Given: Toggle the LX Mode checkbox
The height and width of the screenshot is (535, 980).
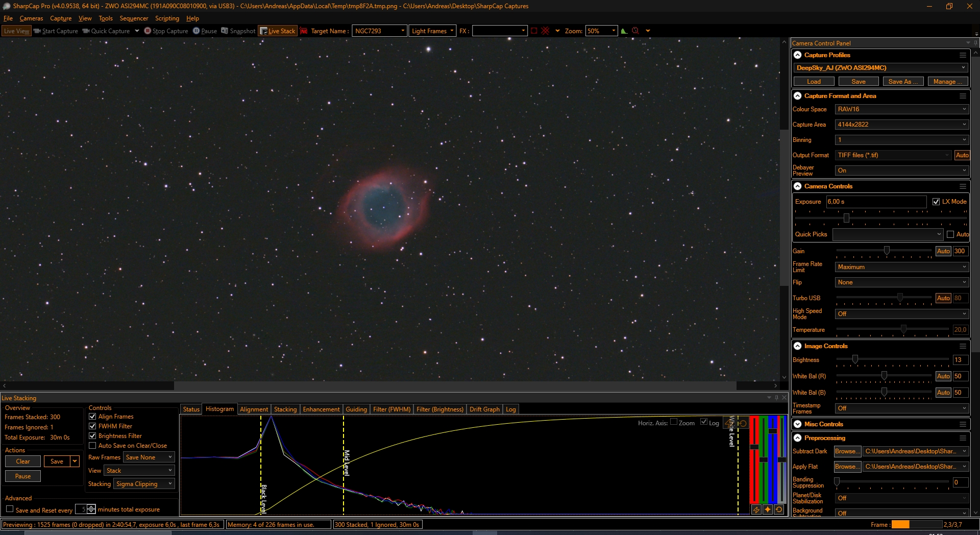Looking at the screenshot, I should tap(936, 202).
